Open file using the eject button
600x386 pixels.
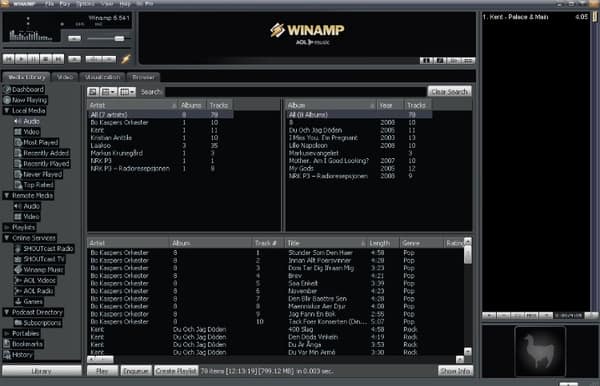(74, 59)
